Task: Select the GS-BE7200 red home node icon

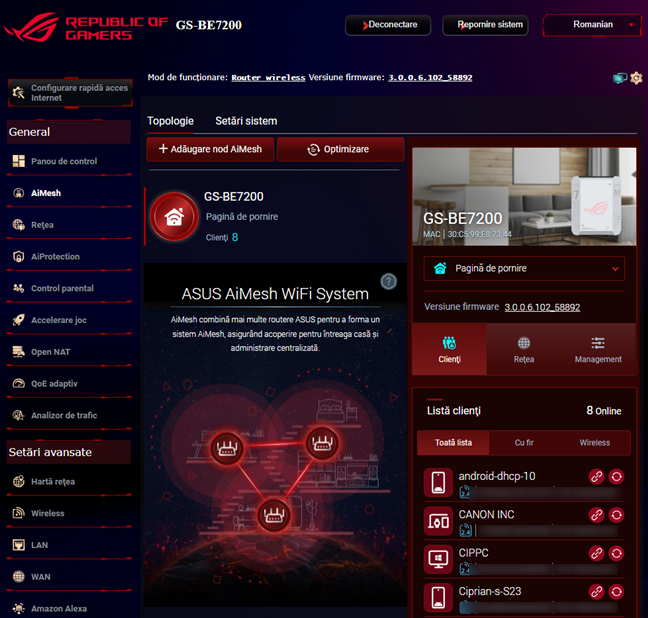Action: pos(174,217)
